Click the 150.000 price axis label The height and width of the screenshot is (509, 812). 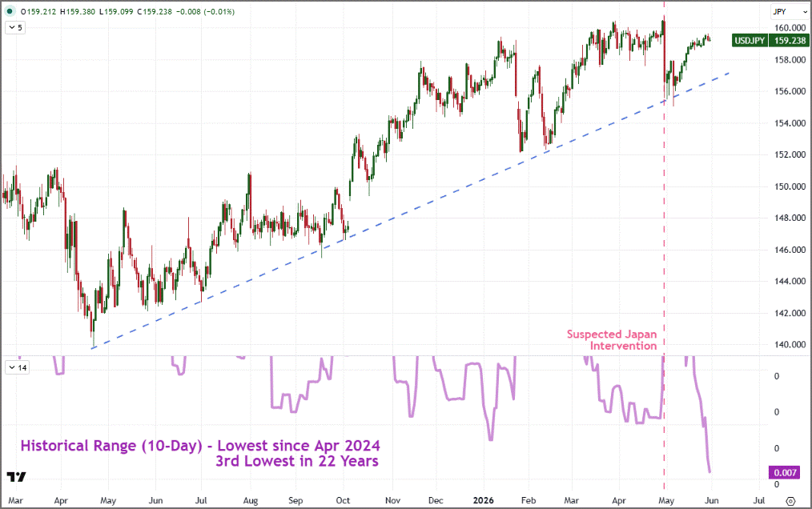790,186
